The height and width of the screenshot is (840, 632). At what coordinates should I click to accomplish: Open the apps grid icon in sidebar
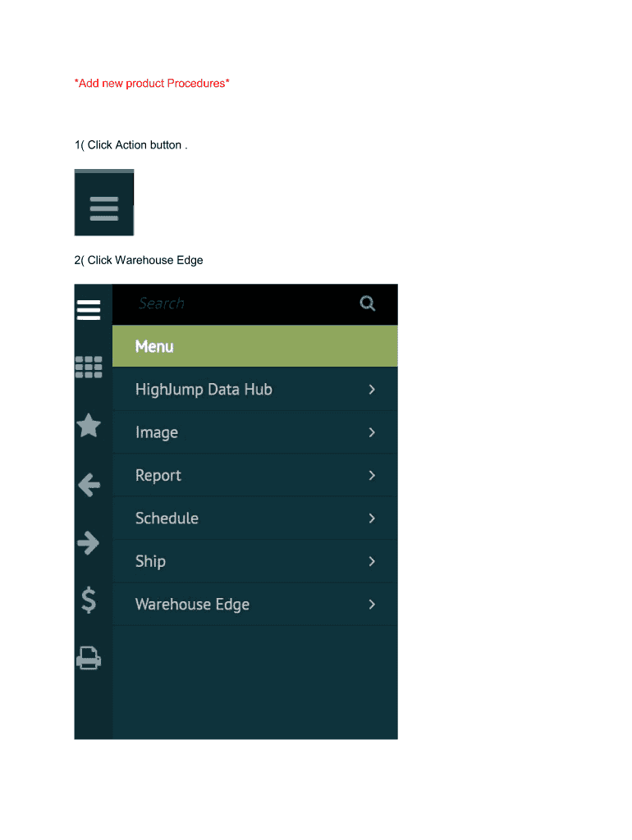[x=89, y=367]
